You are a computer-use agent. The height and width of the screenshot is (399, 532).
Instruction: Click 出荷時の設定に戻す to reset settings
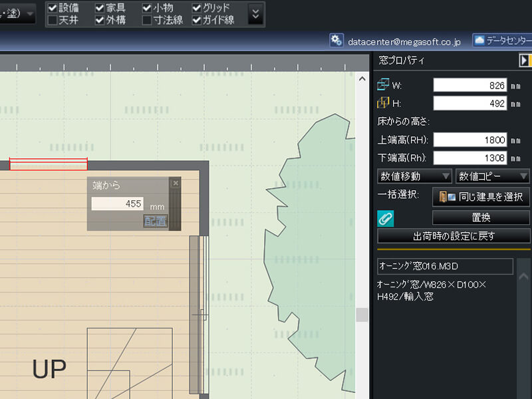pos(454,236)
